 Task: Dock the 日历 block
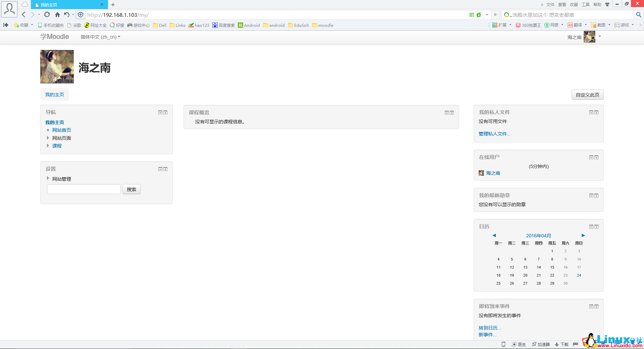(x=596, y=226)
